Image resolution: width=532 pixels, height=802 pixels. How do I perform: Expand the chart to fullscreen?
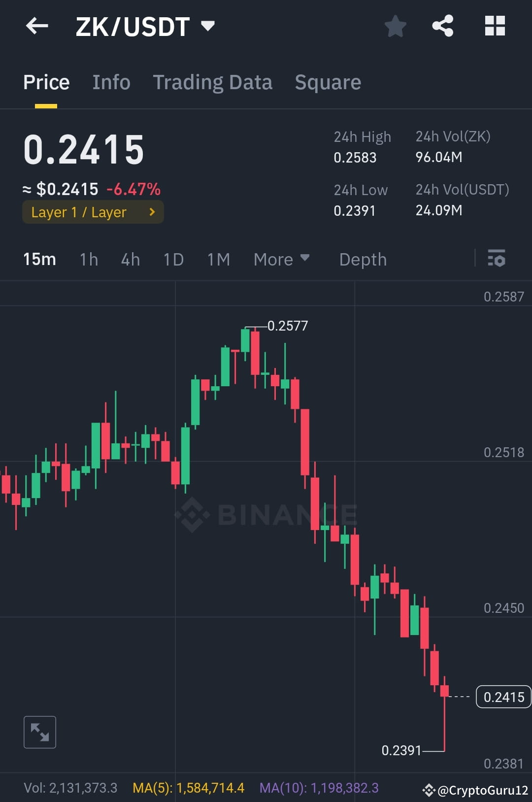(39, 732)
